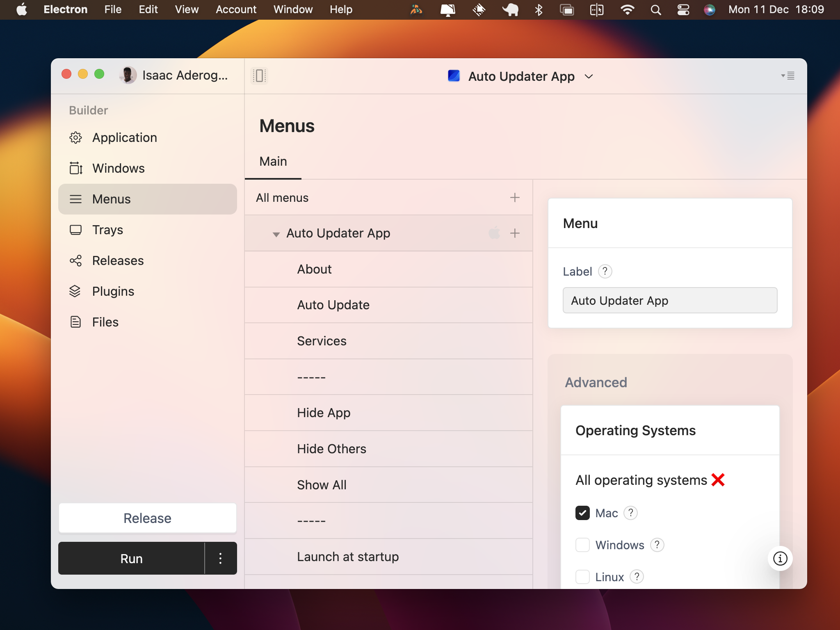Click the device preview icon near the title
Viewport: 840px width, 630px height.
[x=259, y=75]
